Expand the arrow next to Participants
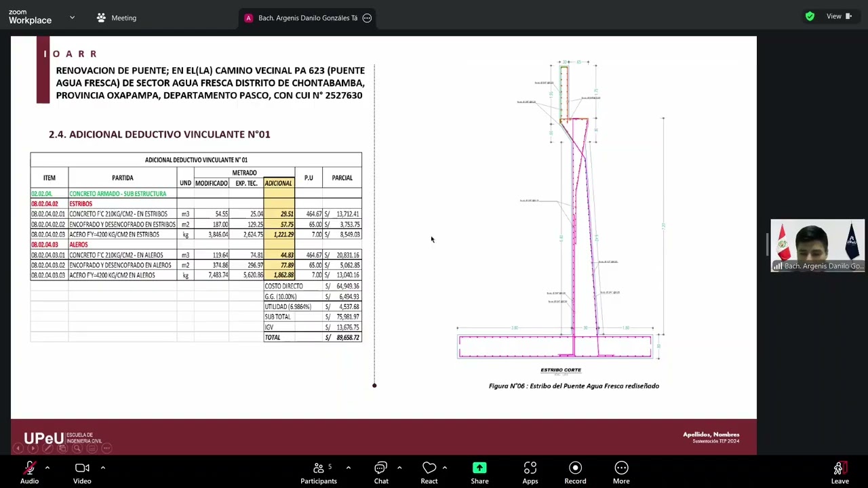 (348, 468)
